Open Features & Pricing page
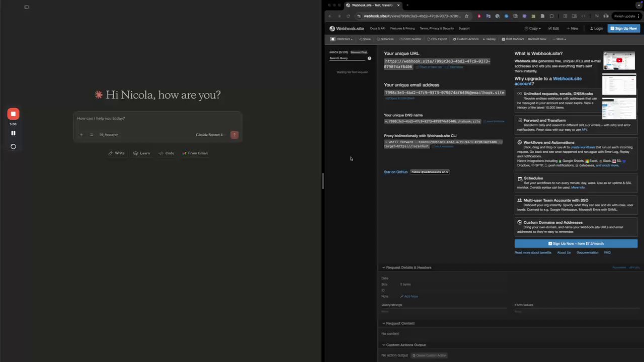The height and width of the screenshot is (362, 644). click(x=403, y=29)
